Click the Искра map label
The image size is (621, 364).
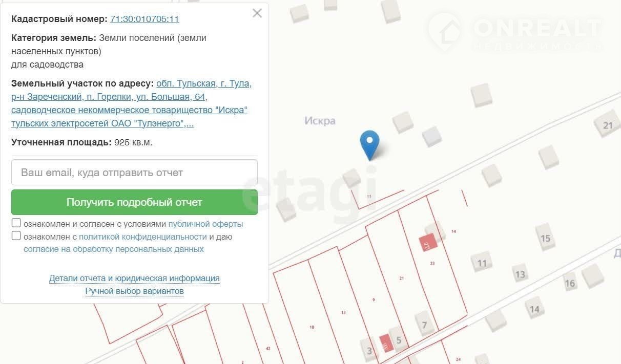(320, 121)
